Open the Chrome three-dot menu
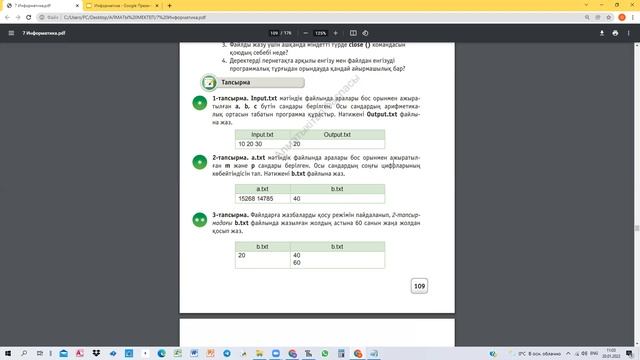 pyautogui.click(x=633, y=18)
